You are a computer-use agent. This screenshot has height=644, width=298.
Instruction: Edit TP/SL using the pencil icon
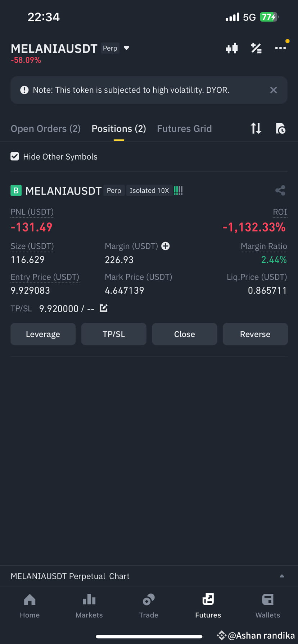coord(104,308)
